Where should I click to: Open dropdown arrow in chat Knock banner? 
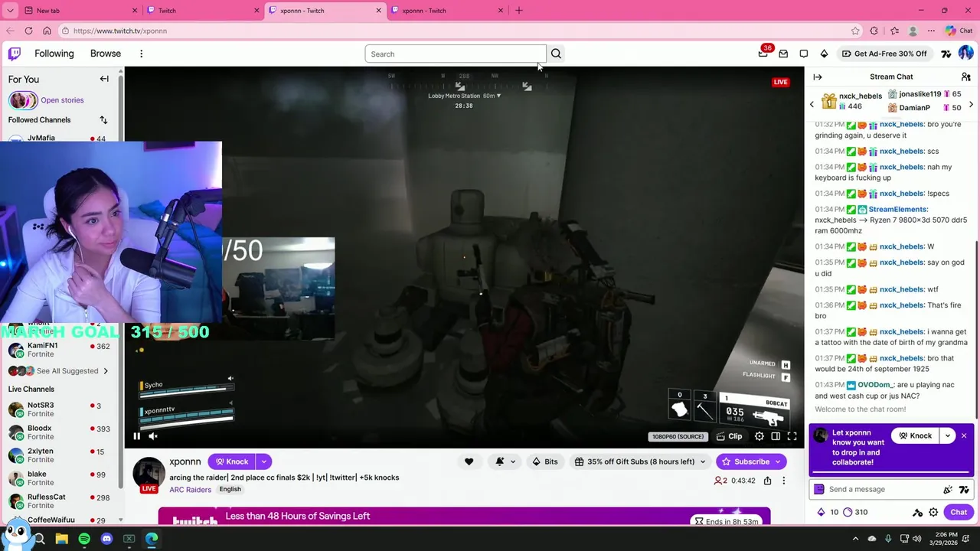pyautogui.click(x=948, y=435)
